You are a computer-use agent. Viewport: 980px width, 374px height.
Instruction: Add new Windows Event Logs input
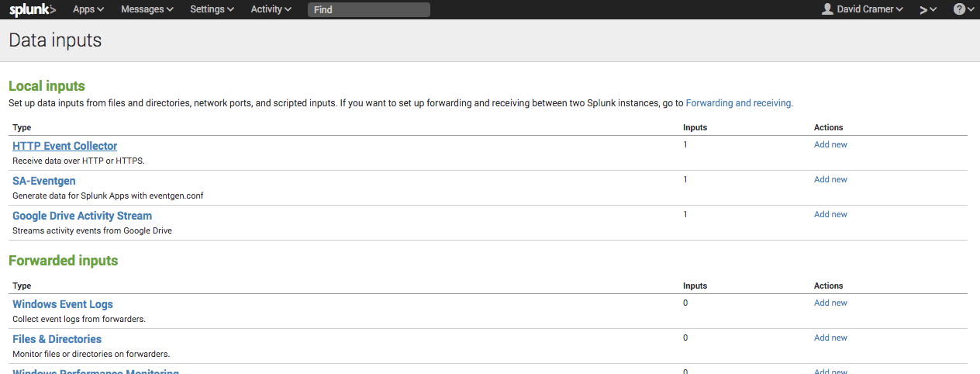point(830,303)
